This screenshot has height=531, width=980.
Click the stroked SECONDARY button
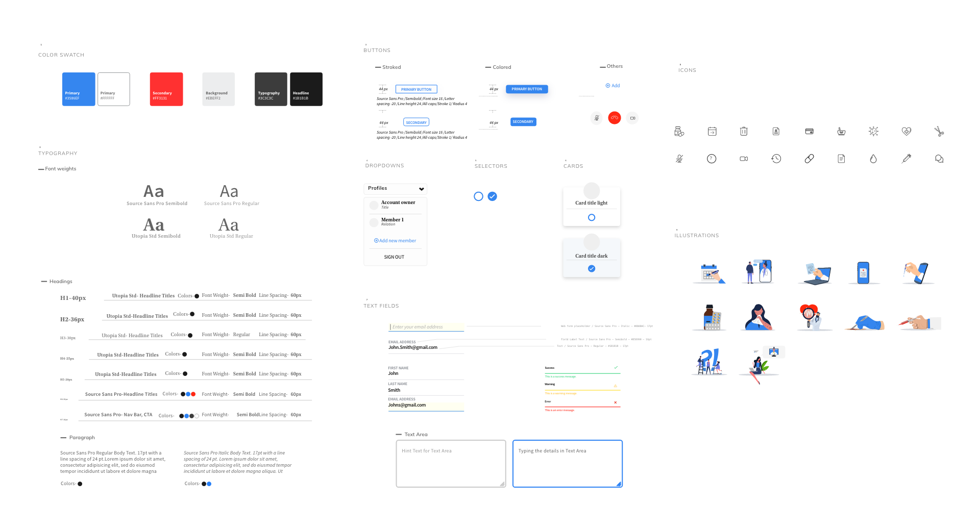tap(416, 122)
